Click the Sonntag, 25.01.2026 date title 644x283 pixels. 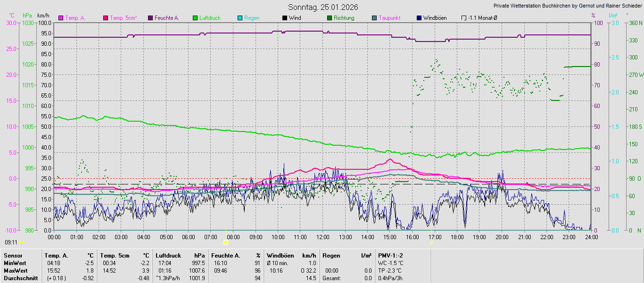coord(323,7)
